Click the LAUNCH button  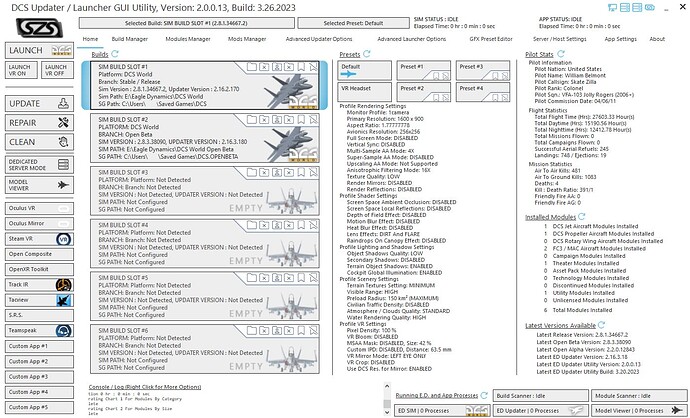tap(39, 50)
